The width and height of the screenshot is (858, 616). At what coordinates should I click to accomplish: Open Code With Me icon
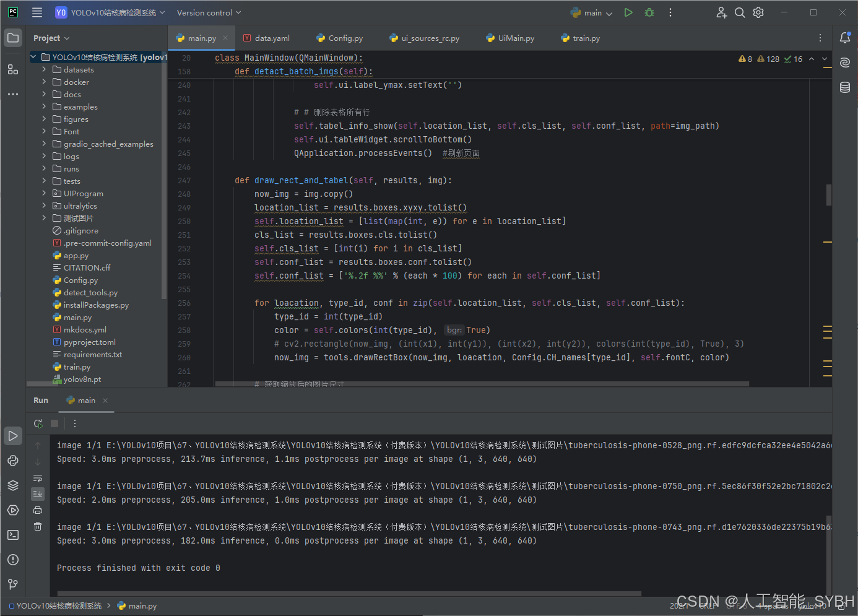tap(721, 12)
